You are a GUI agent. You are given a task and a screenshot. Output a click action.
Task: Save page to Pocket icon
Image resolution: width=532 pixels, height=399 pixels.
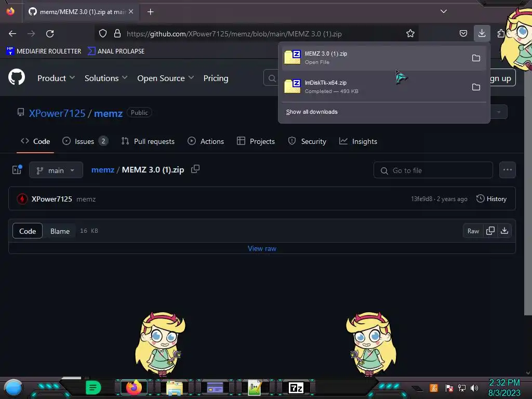click(x=463, y=33)
